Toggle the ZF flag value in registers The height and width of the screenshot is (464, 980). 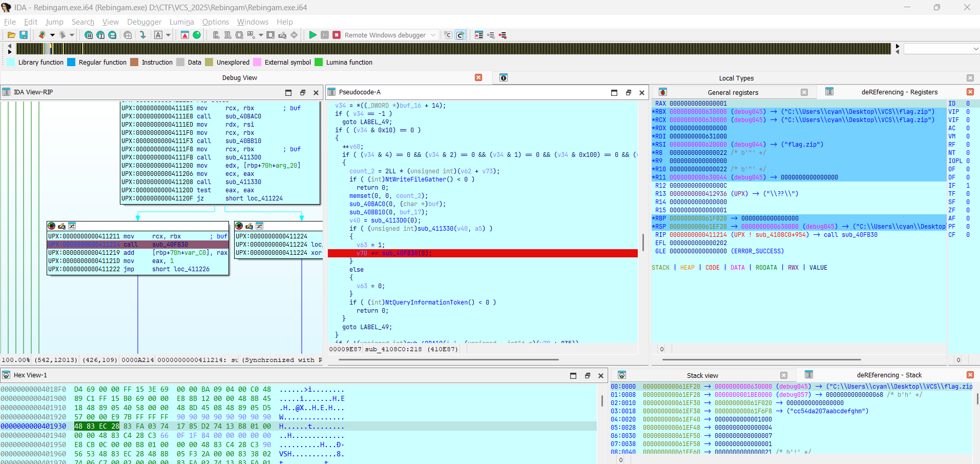click(x=968, y=210)
